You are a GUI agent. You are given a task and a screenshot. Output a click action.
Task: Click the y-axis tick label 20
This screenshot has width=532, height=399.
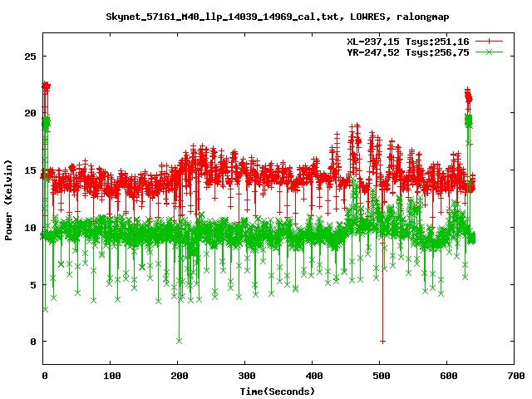[x=30, y=113]
